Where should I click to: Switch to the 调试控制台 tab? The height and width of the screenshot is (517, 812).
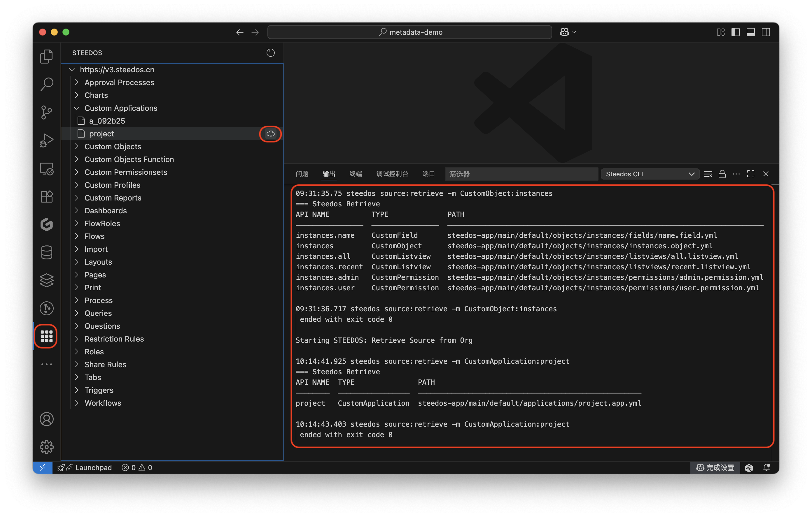[x=392, y=174]
